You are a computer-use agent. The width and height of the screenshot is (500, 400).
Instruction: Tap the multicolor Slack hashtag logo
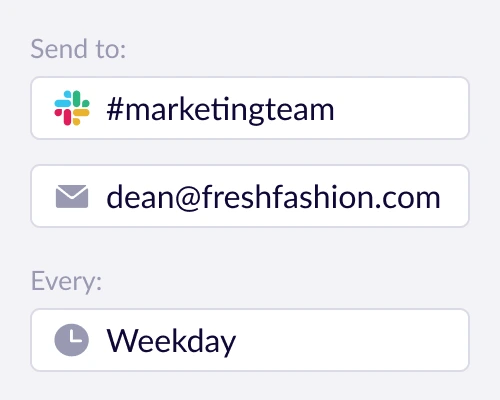click(72, 108)
